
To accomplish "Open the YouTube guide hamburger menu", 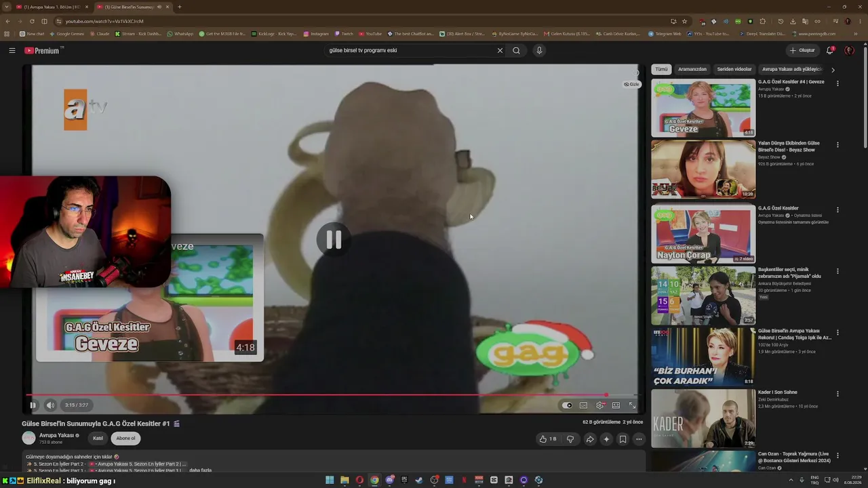I will [x=12, y=50].
